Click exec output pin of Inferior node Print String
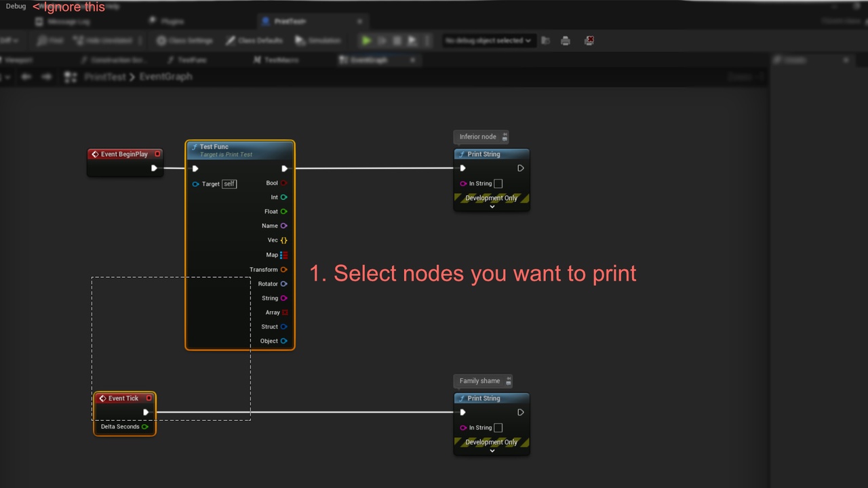868x488 pixels. pyautogui.click(x=520, y=168)
